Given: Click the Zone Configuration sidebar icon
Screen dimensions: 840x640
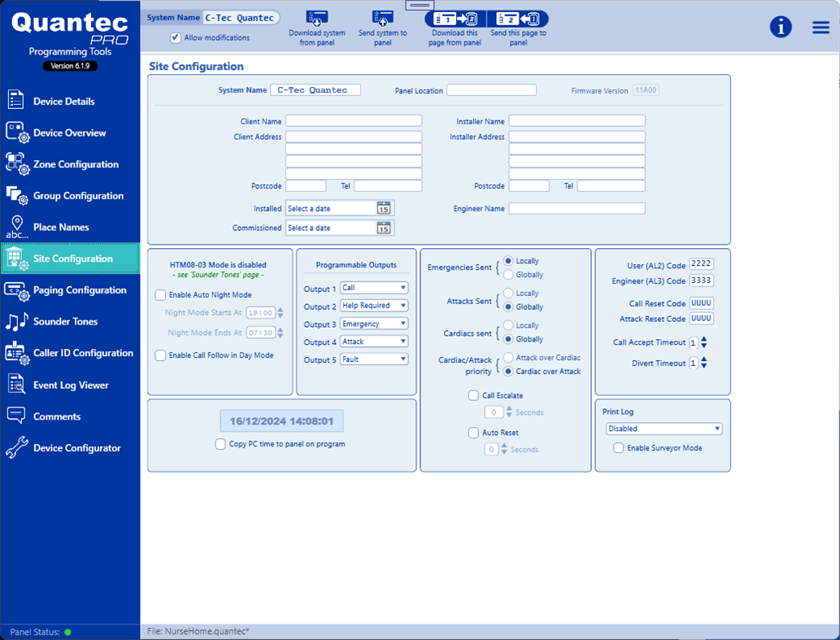Looking at the screenshot, I should [16, 164].
